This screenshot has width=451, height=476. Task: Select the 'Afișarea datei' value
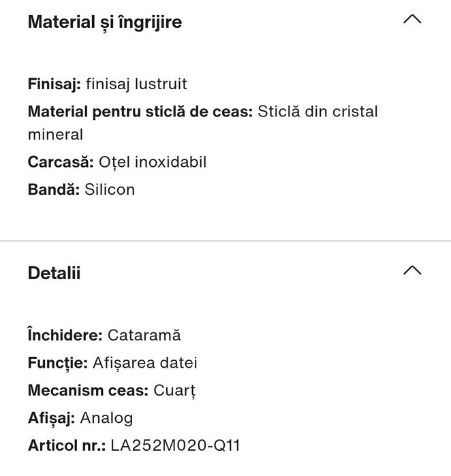(144, 363)
